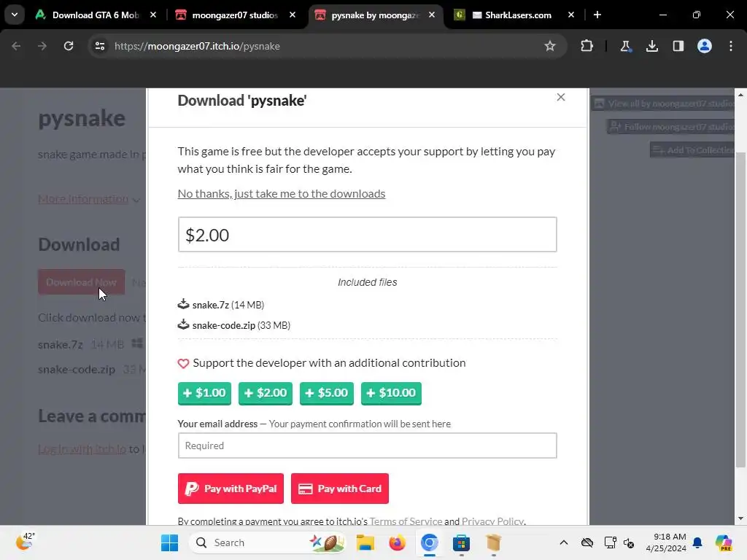Toggle the browser side panel
The image size is (747, 560).
(x=678, y=46)
